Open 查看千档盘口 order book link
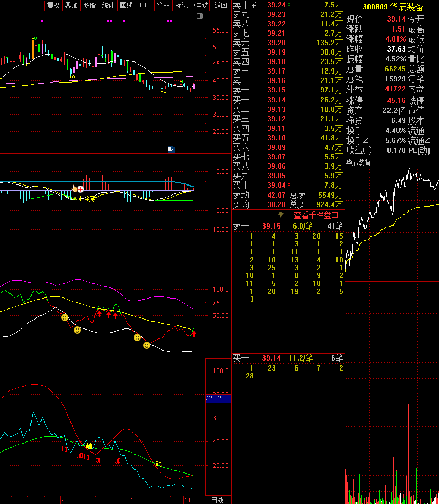 [315, 215]
